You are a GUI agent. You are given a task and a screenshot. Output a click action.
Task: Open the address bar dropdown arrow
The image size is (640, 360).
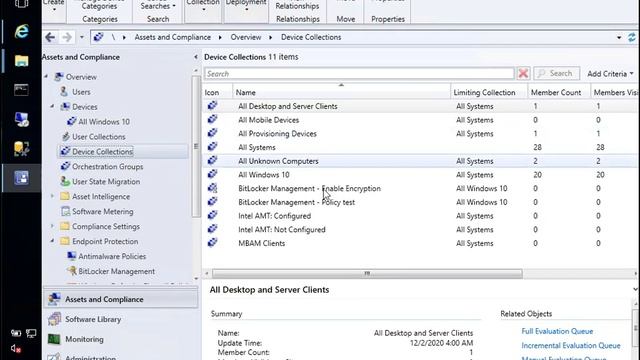(619, 38)
